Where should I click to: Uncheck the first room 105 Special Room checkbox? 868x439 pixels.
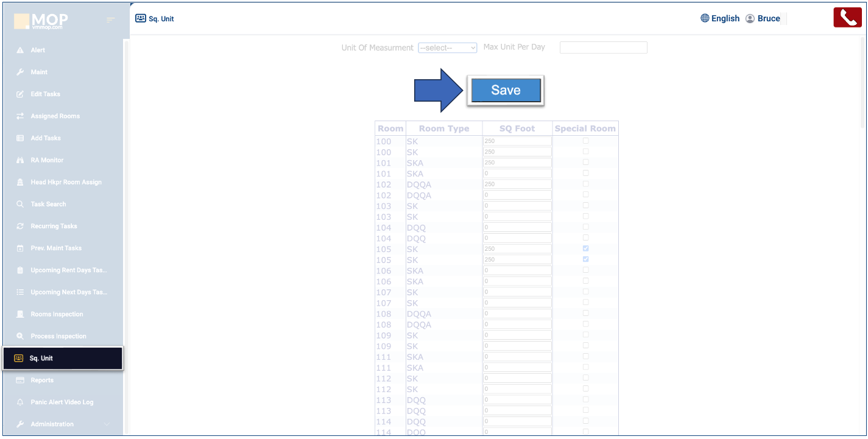pos(586,248)
